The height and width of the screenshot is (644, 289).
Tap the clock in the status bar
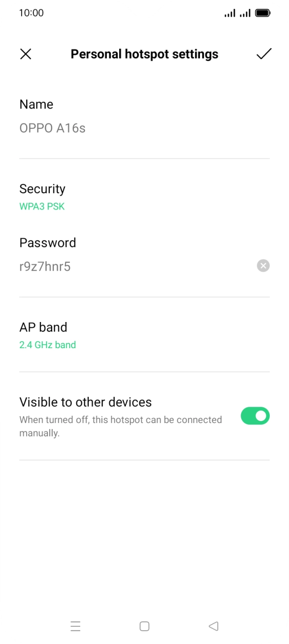tap(31, 13)
